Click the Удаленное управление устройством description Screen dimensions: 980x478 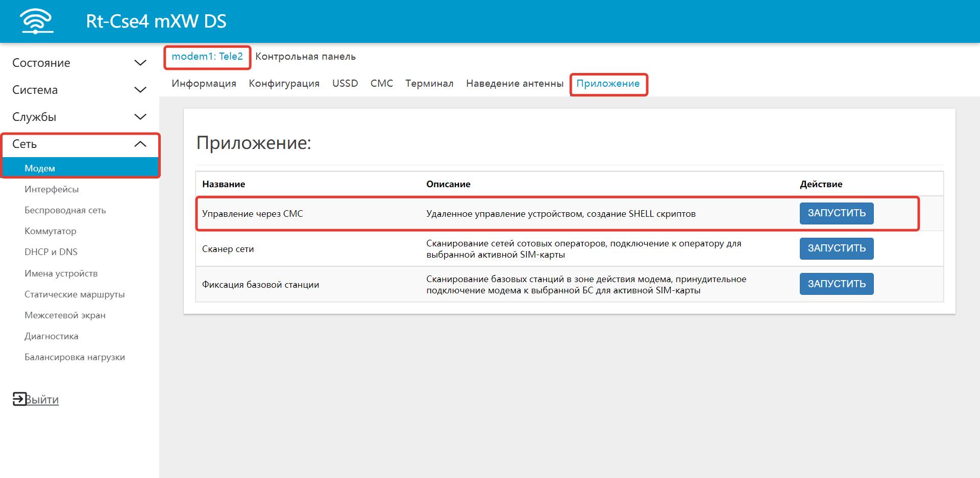pyautogui.click(x=561, y=214)
